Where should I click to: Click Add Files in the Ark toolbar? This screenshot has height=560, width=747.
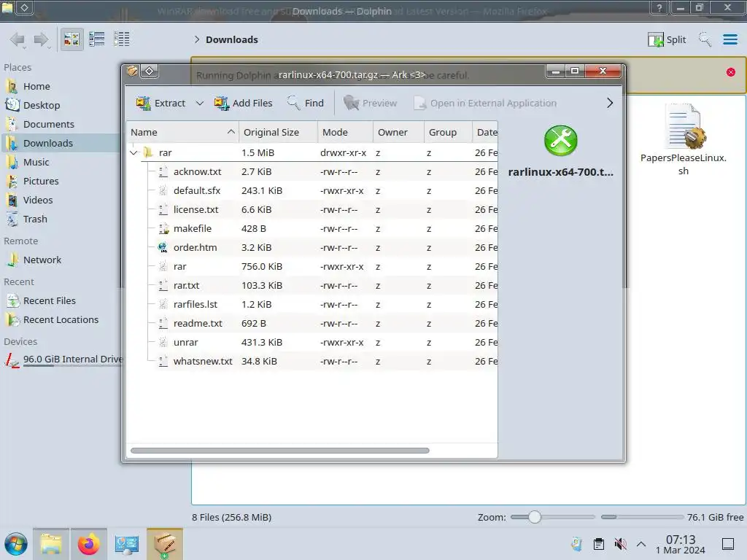point(243,103)
